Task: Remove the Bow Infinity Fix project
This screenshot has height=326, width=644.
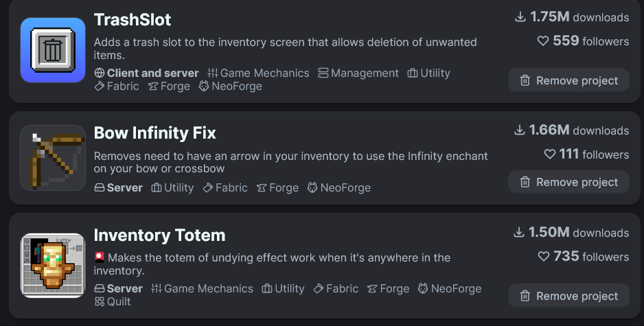Action: [x=568, y=182]
